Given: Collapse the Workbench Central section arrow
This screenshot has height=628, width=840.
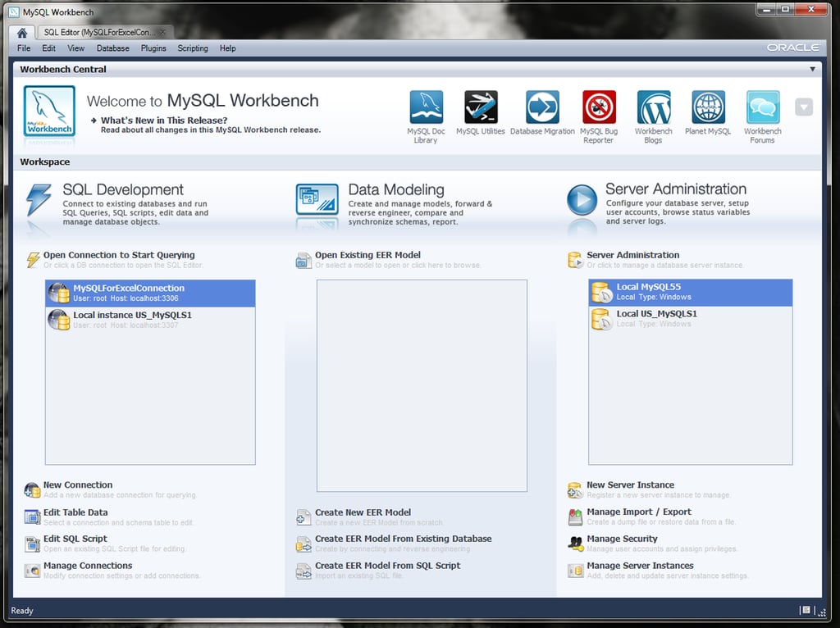Looking at the screenshot, I should [812, 69].
